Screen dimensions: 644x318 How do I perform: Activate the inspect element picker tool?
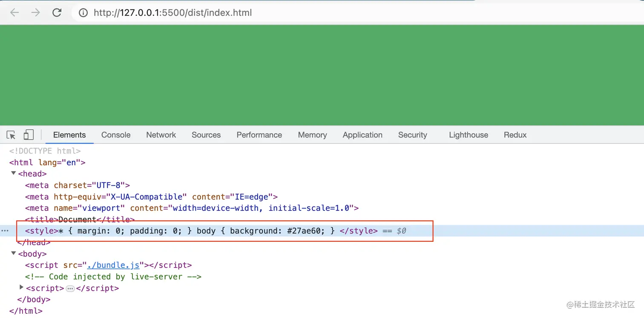(x=11, y=135)
